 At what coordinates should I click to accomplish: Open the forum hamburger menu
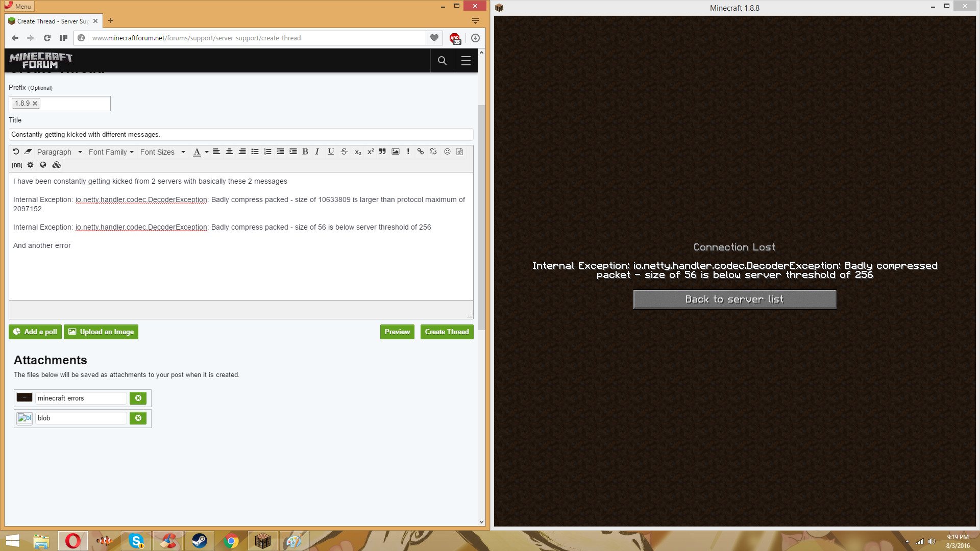[x=465, y=61]
